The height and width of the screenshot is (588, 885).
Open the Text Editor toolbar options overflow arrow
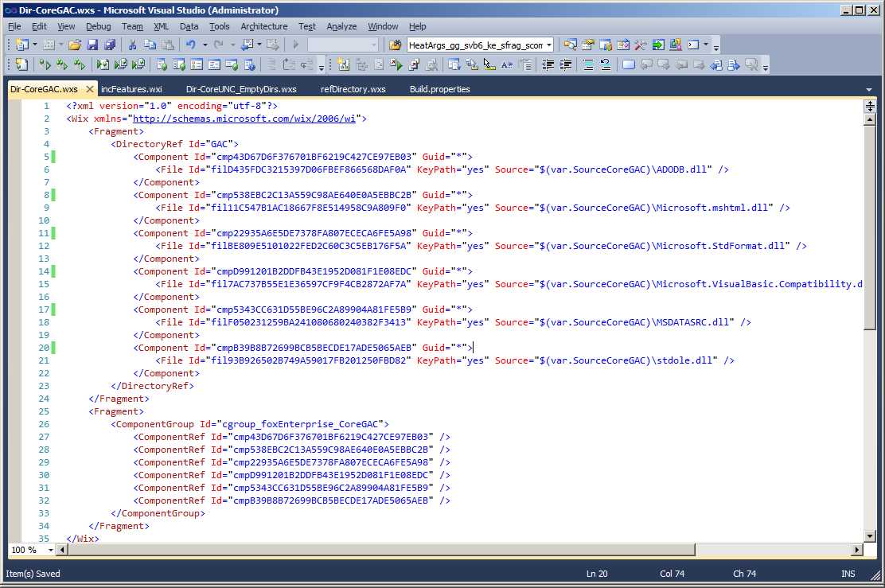click(766, 66)
